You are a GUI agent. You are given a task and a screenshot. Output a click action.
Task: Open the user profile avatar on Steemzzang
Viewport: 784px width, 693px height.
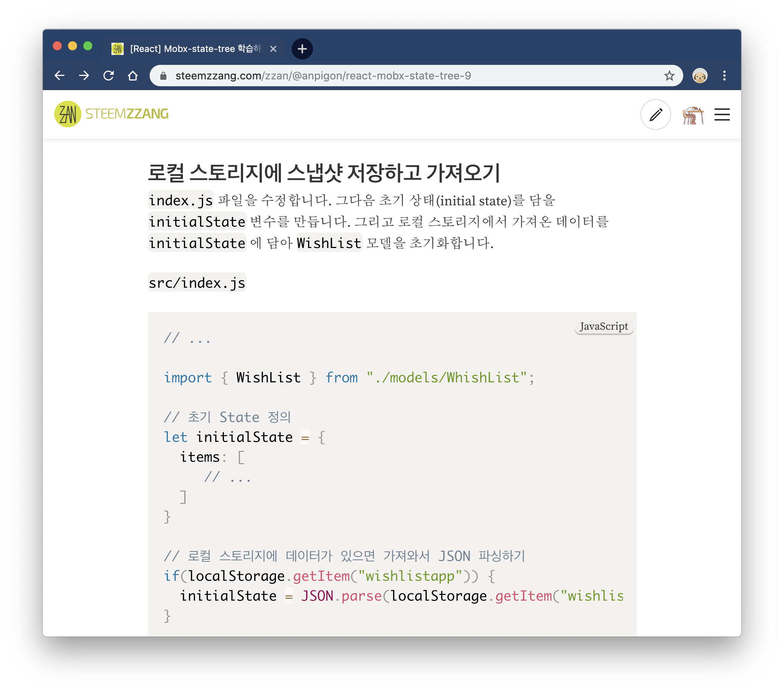[x=693, y=114]
